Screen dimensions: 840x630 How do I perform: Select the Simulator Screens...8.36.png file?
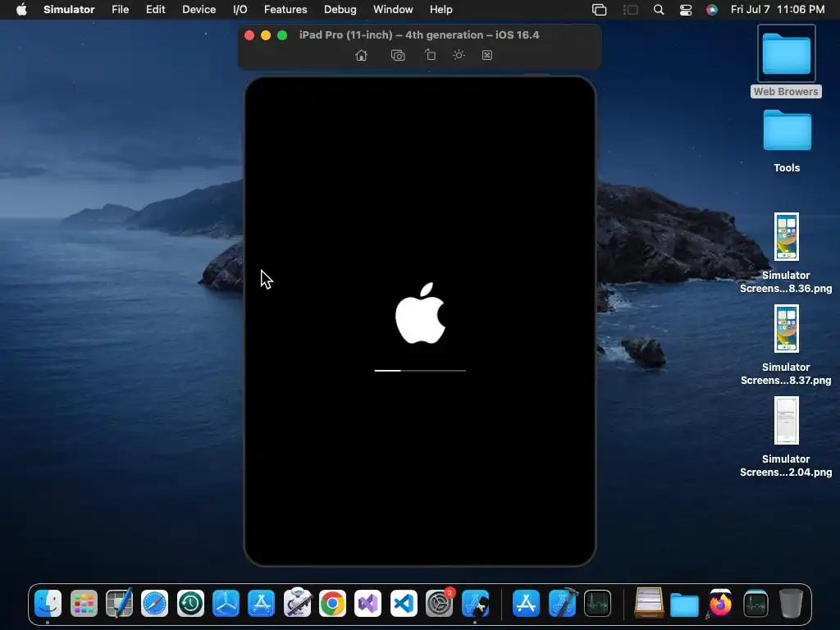pyautogui.click(x=786, y=253)
